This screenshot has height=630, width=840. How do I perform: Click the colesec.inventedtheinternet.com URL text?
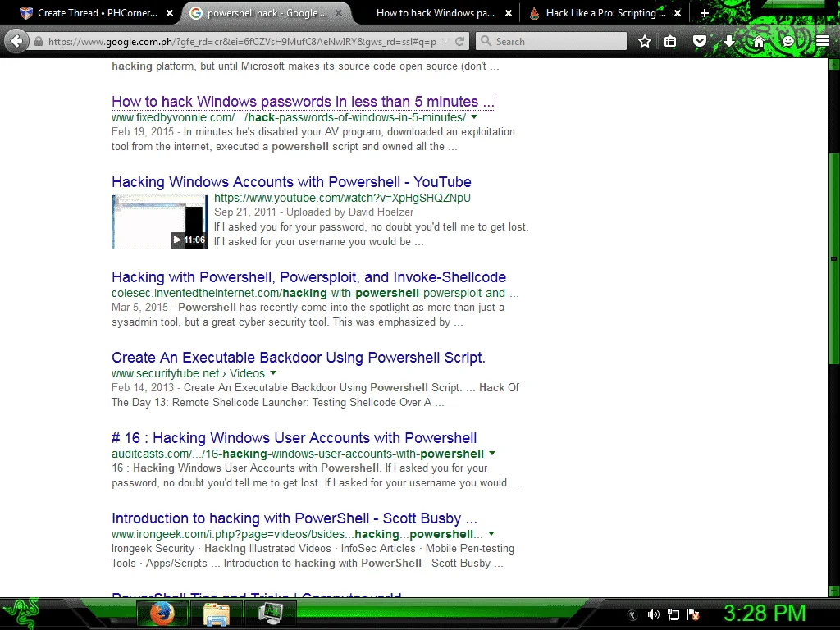(x=315, y=293)
